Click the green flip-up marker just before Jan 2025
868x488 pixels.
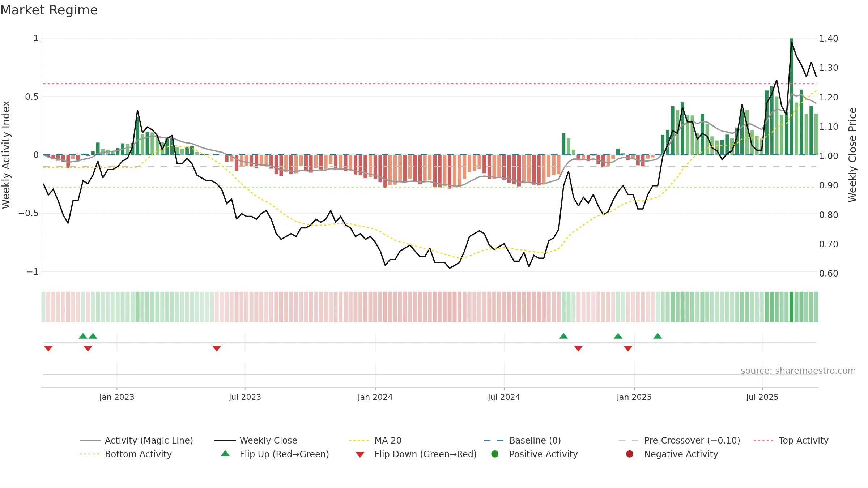click(x=618, y=336)
